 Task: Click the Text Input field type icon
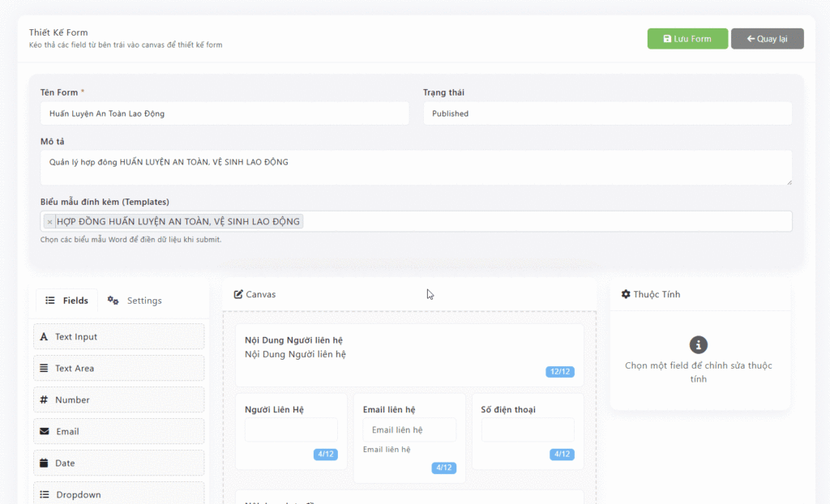click(x=44, y=337)
